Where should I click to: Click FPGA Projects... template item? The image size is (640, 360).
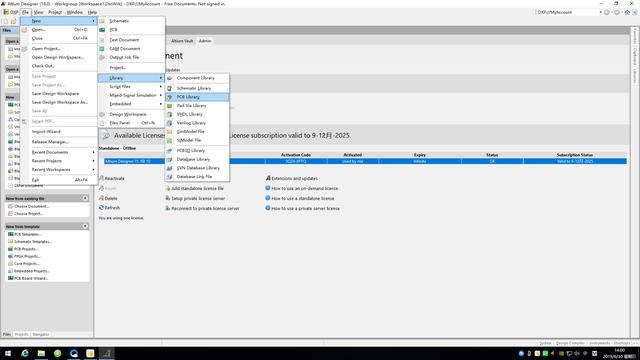(x=27, y=256)
